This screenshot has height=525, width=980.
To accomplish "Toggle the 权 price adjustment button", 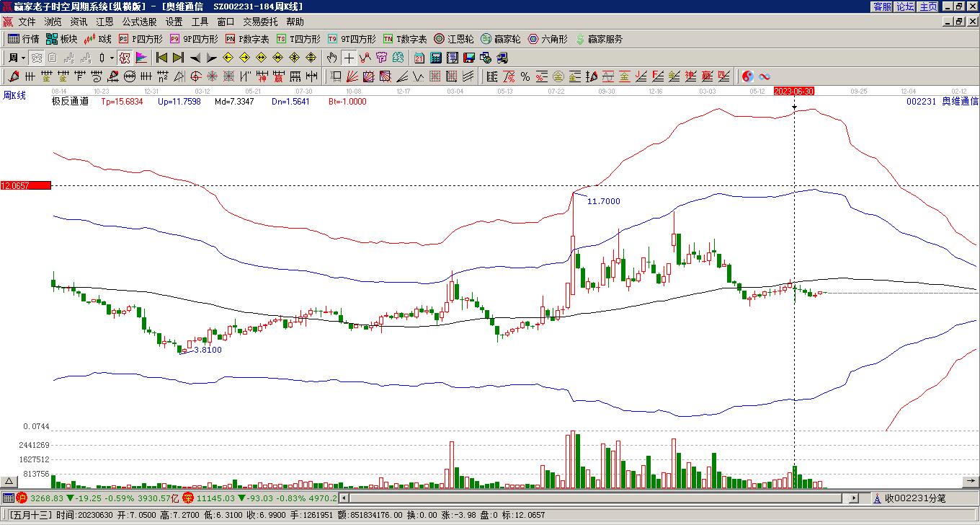I will coord(124,58).
